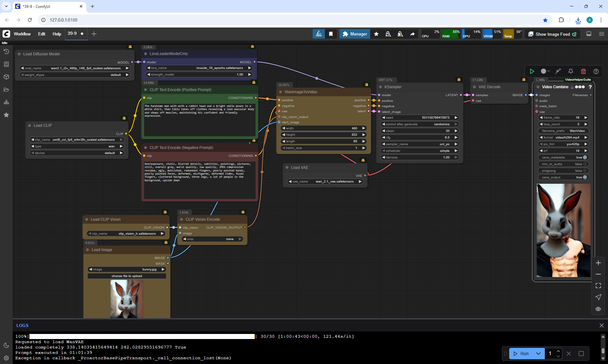
Task: Click the green play icon on node toolbar
Action: click(x=532, y=71)
